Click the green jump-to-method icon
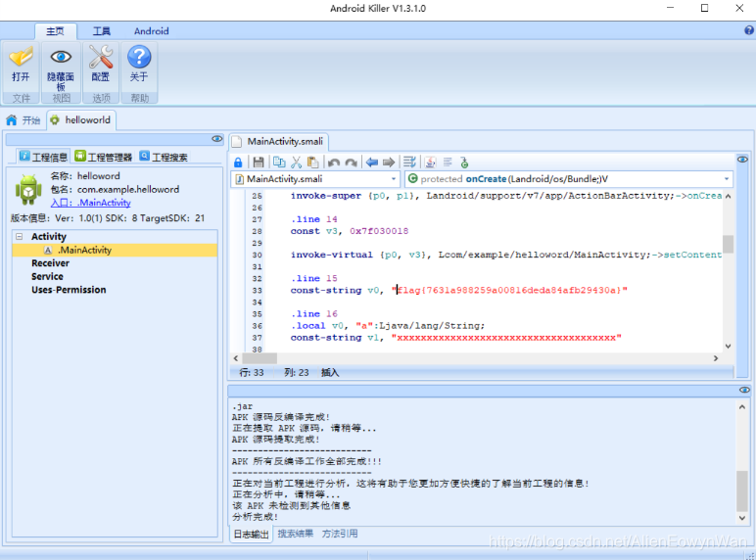 (x=464, y=163)
